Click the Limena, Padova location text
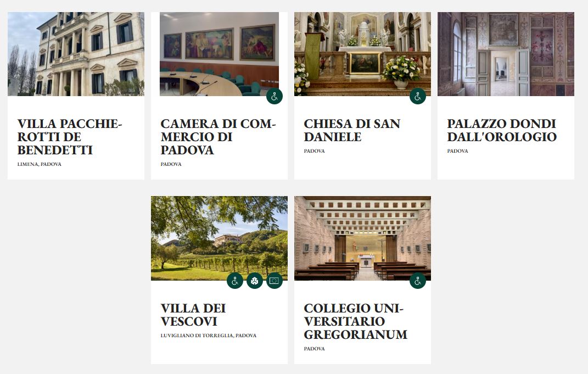Viewport: 588px width, 374px height. pyautogui.click(x=40, y=164)
